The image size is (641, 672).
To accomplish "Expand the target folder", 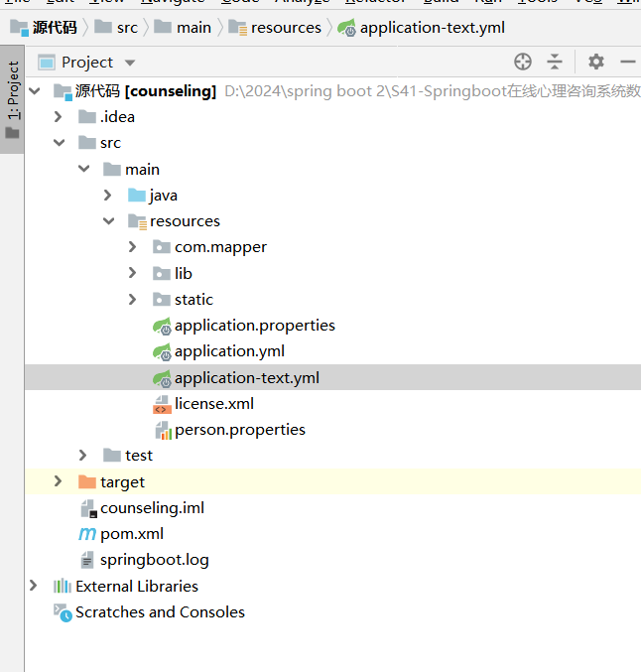I will tap(59, 482).
